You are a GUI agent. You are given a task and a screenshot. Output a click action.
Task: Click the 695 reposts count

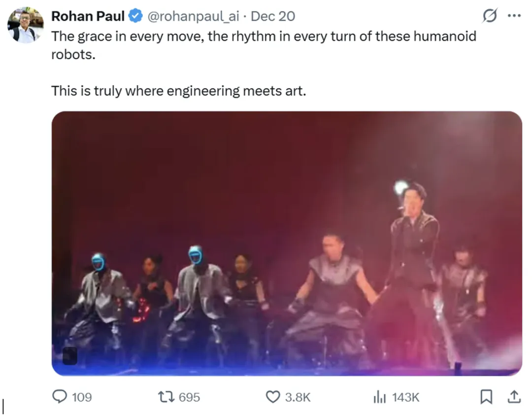point(189,397)
